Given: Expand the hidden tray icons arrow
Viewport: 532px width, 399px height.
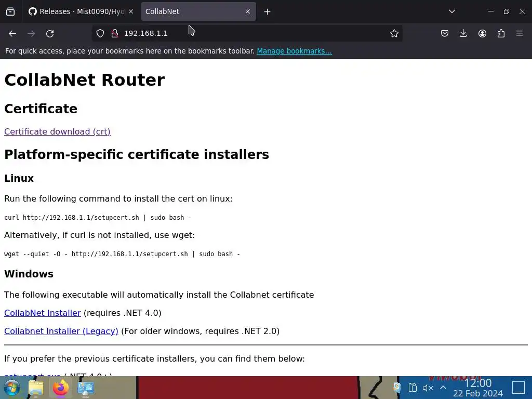Looking at the screenshot, I should coord(443,388).
